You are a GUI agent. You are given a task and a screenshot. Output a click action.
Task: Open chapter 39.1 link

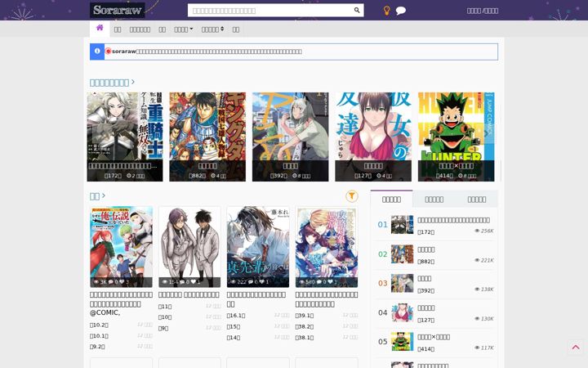305,316
